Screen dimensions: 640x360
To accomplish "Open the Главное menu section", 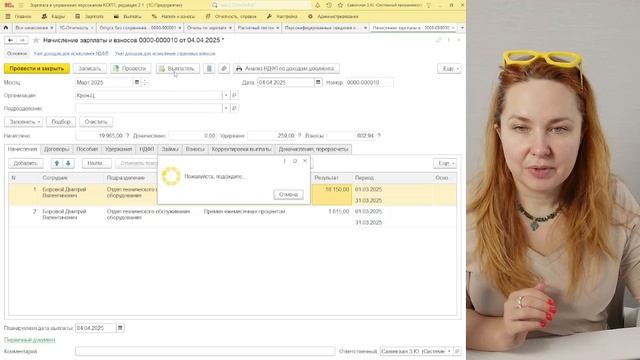I will coord(18,16).
